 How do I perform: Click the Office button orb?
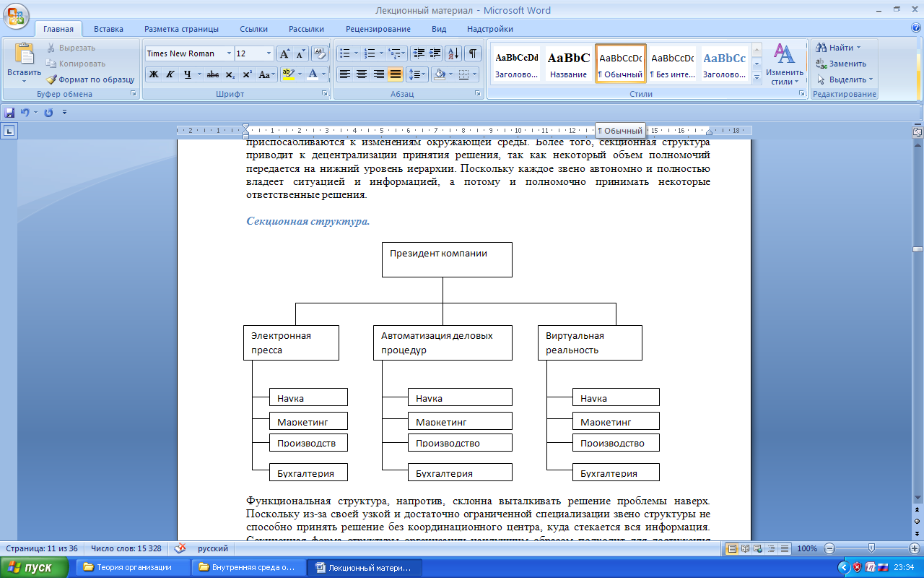(x=16, y=14)
